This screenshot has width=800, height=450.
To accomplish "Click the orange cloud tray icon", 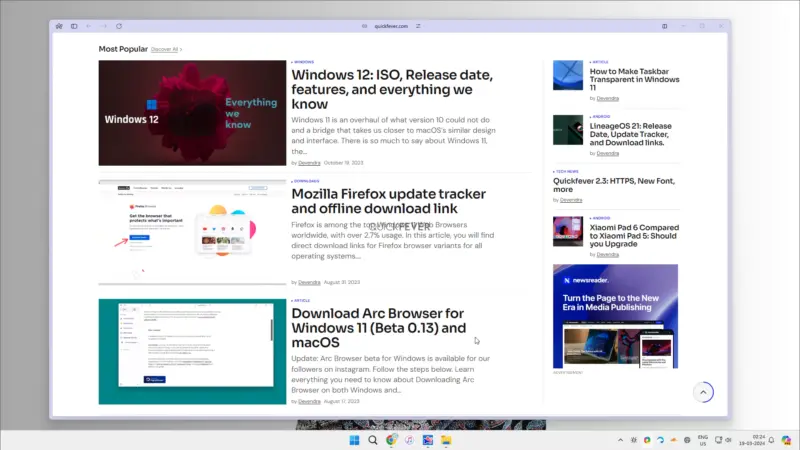I will [673, 440].
